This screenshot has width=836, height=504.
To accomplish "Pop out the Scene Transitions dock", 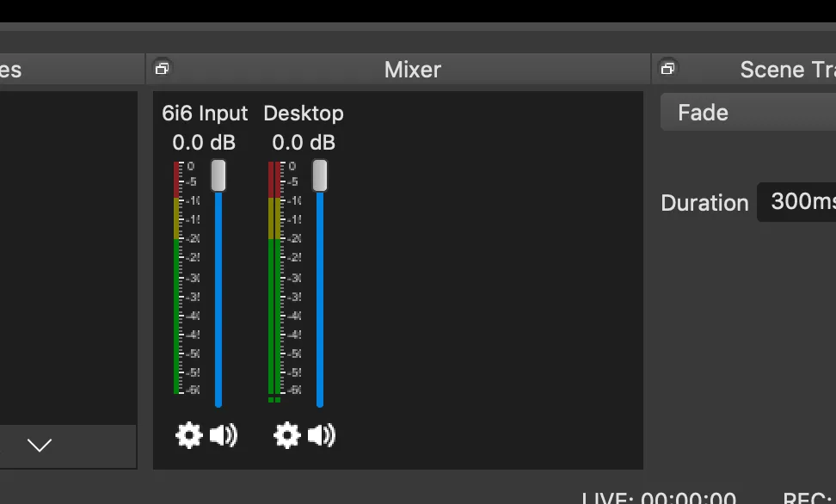I will pyautogui.click(x=667, y=68).
